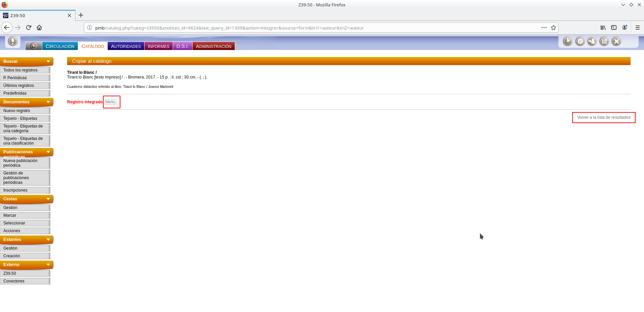644x312 pixels.
Task: Switch to the Circulación tab
Action: point(60,46)
